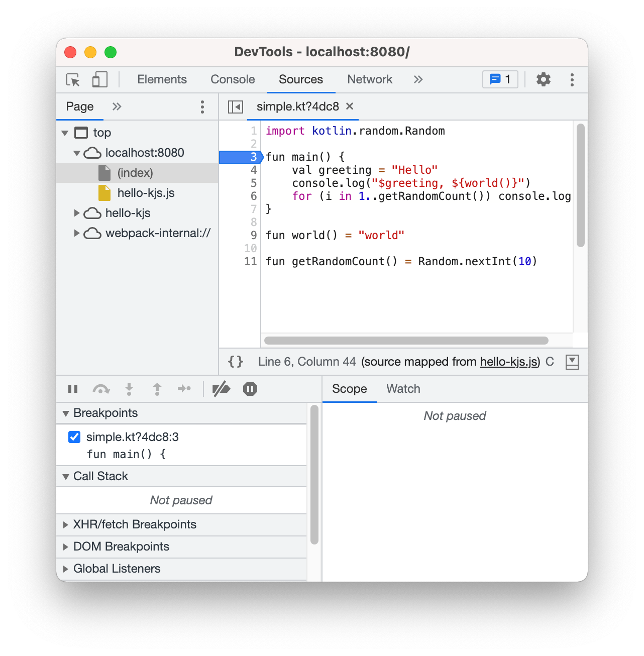Toggle the device toolbar
The width and height of the screenshot is (644, 656).
tap(99, 79)
